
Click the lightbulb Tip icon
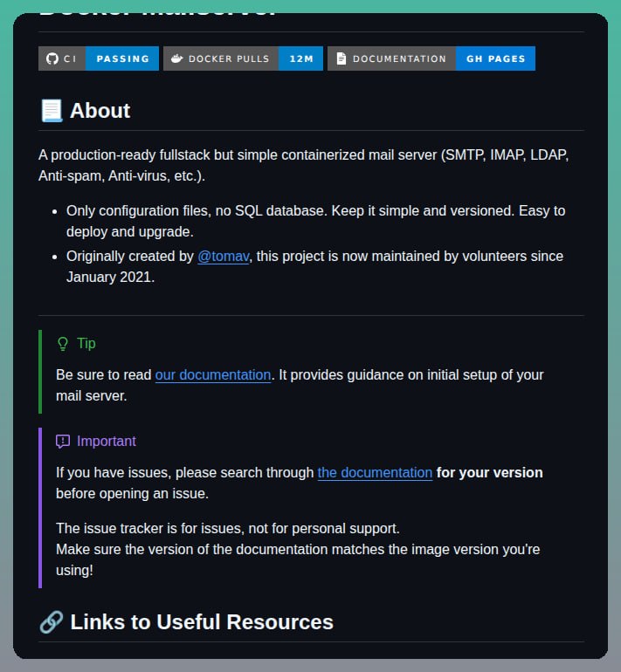tap(63, 344)
